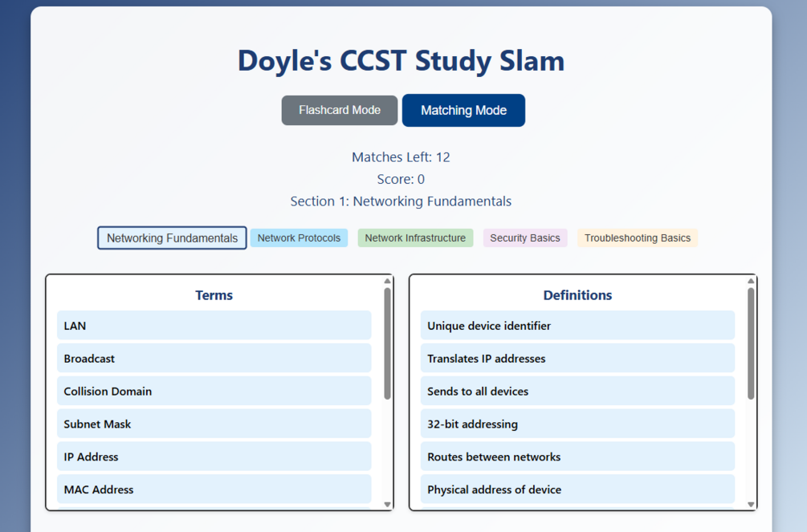807x532 pixels.
Task: Choose the 'Unique device identifier' definition
Action: [577, 325]
